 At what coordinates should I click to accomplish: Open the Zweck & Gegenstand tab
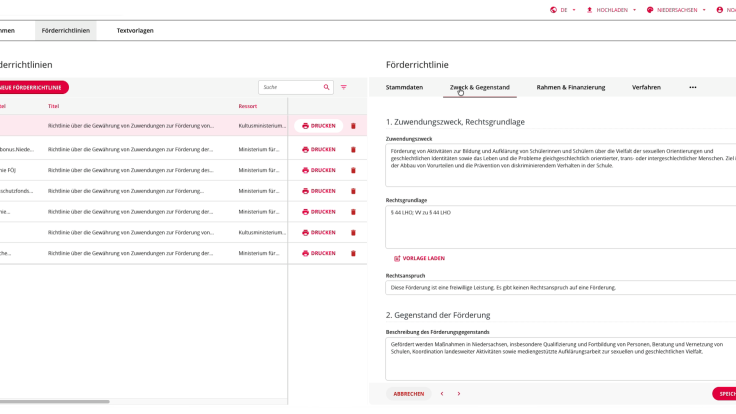click(x=480, y=87)
